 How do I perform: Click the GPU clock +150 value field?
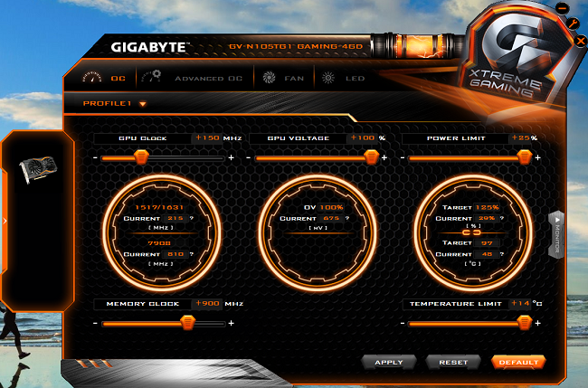tap(207, 138)
